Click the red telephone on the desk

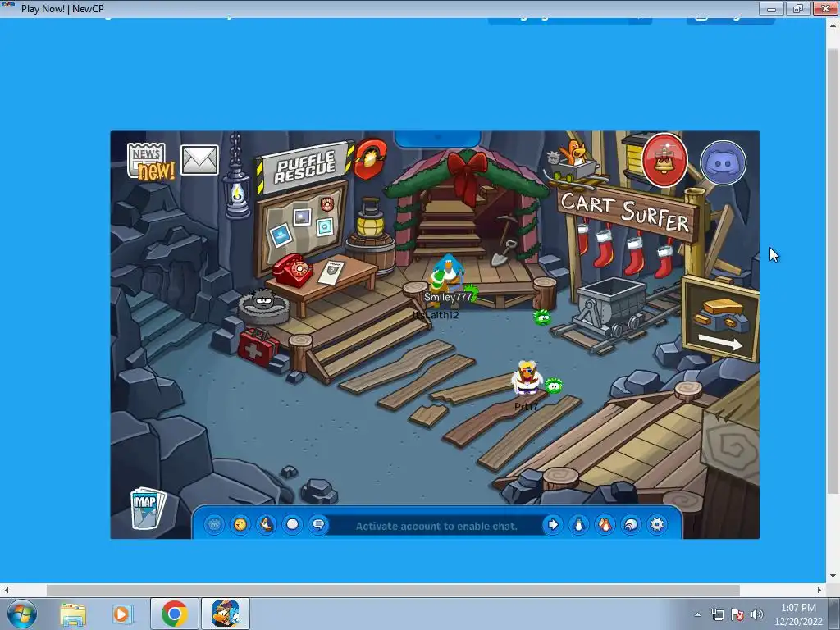[x=292, y=269]
